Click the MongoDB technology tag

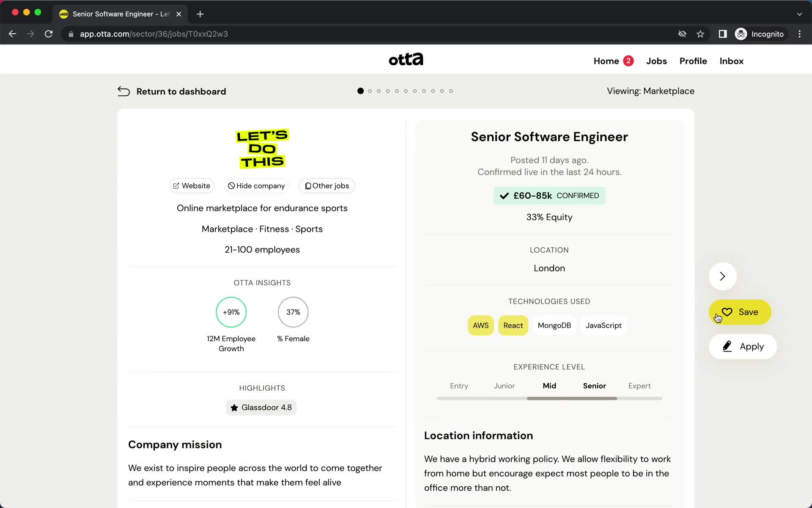tap(554, 326)
